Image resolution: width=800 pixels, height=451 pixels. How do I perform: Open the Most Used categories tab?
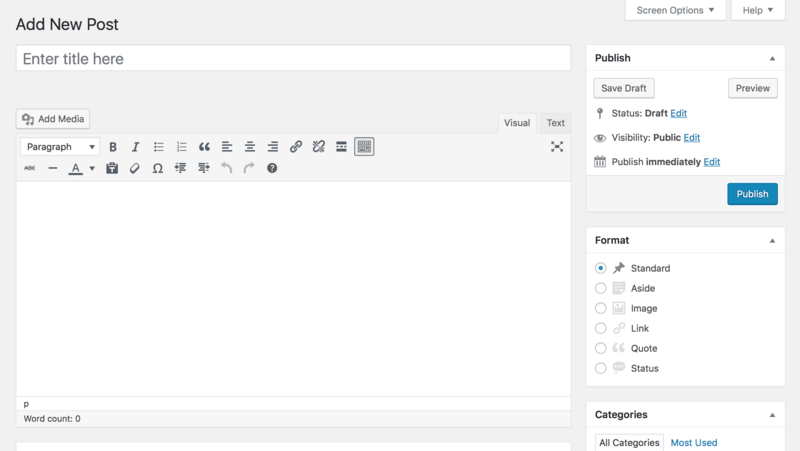[693, 442]
